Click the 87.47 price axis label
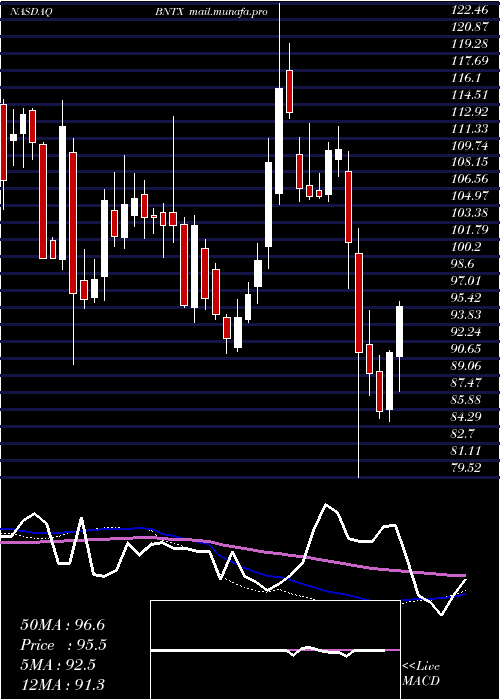500x700 pixels. coord(466,383)
